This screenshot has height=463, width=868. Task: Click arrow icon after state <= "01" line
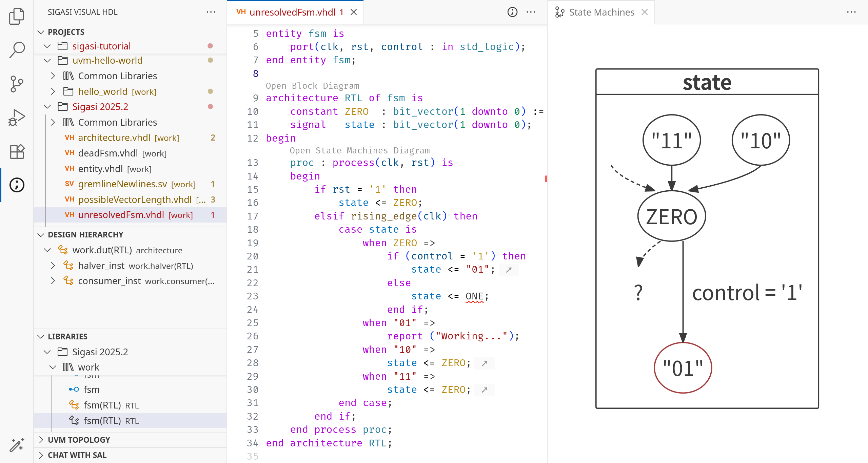[509, 270]
